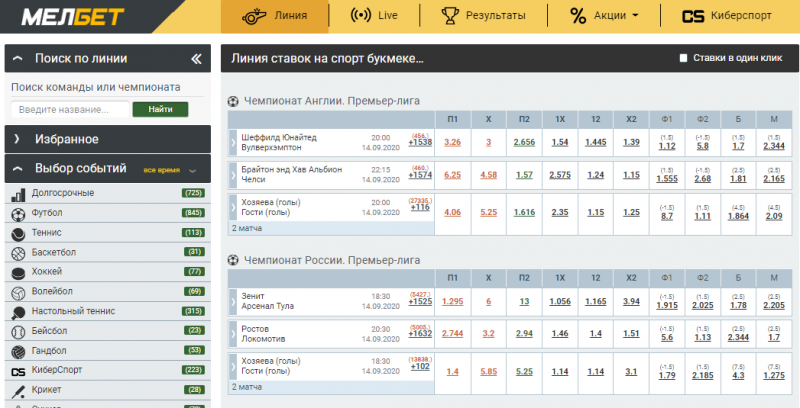Expand Шеффилд Юнайтед match row arrow
The width and height of the screenshot is (800, 408).
click(233, 143)
